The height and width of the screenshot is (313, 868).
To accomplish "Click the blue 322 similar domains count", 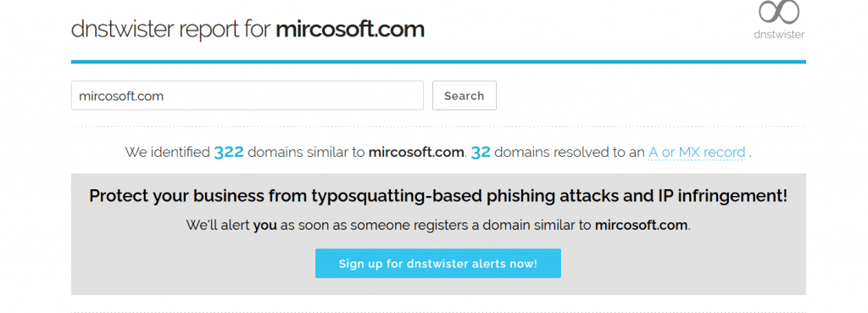I will pyautogui.click(x=229, y=152).
